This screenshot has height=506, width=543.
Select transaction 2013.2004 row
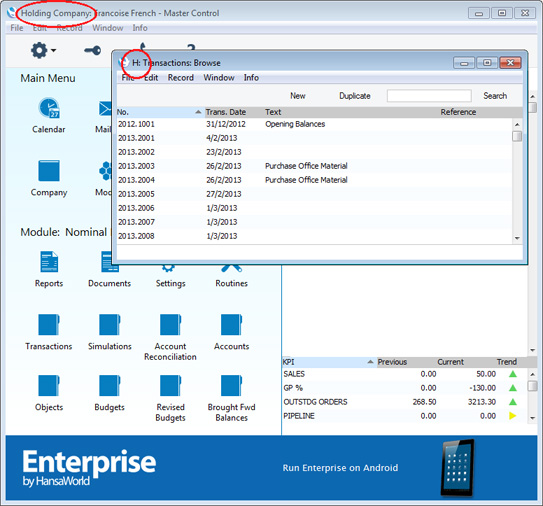click(314, 180)
